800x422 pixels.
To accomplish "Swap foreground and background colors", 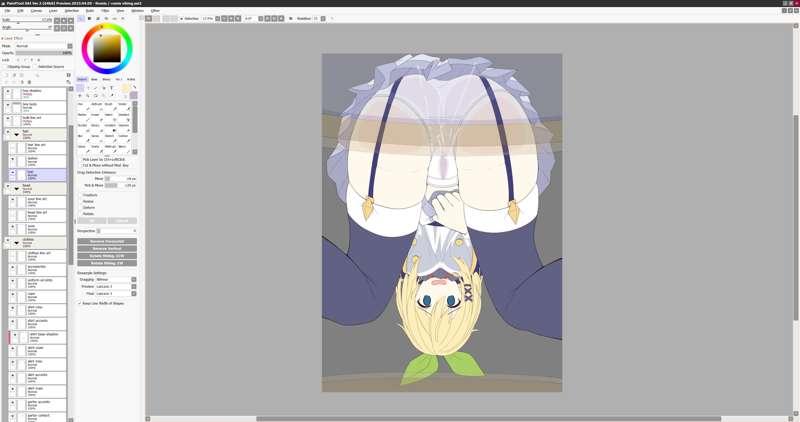I will pos(135,87).
